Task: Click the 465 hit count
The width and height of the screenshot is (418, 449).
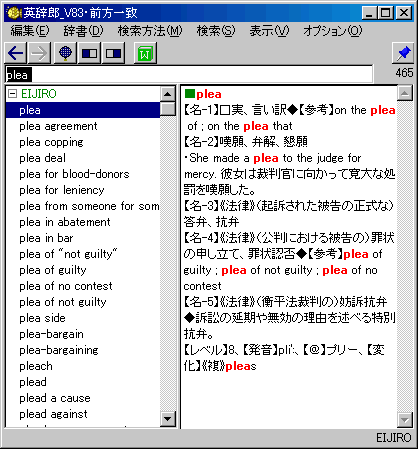Action: (x=404, y=73)
